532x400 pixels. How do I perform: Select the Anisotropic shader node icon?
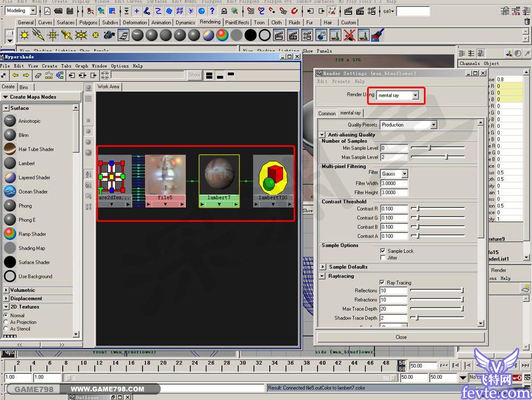tap(10, 121)
